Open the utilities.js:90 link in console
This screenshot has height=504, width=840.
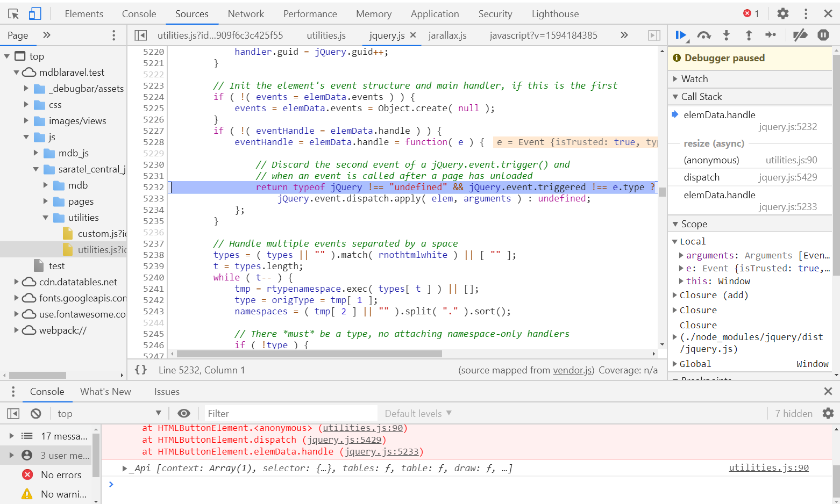768,467
